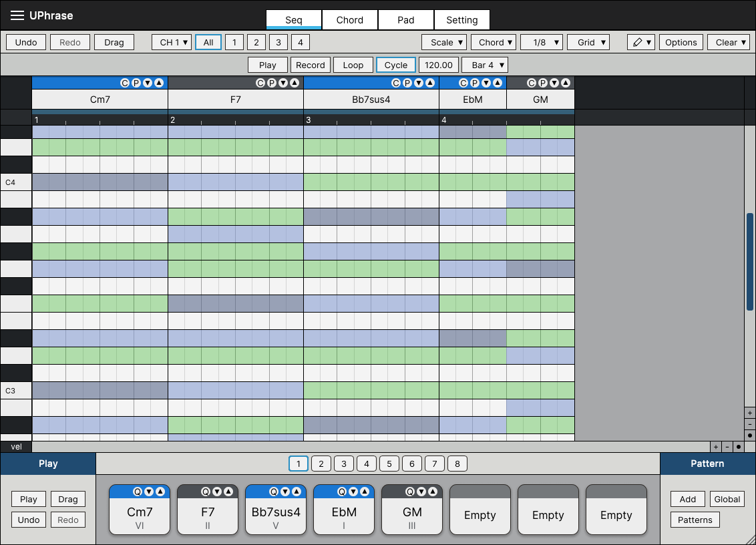Screen dimensions: 756x545
Task: Click the up-arrow icon on Bb7sus4 chord pad
Action: [x=297, y=492]
